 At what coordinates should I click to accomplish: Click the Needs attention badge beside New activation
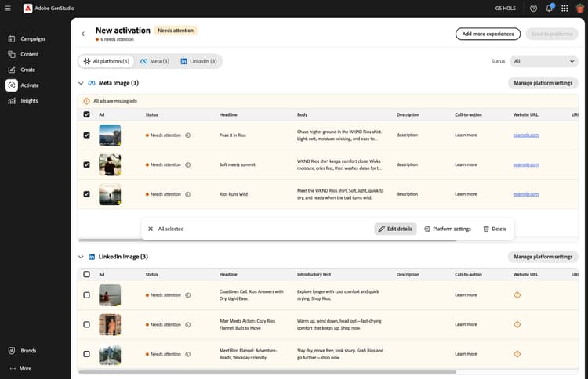[x=176, y=31]
